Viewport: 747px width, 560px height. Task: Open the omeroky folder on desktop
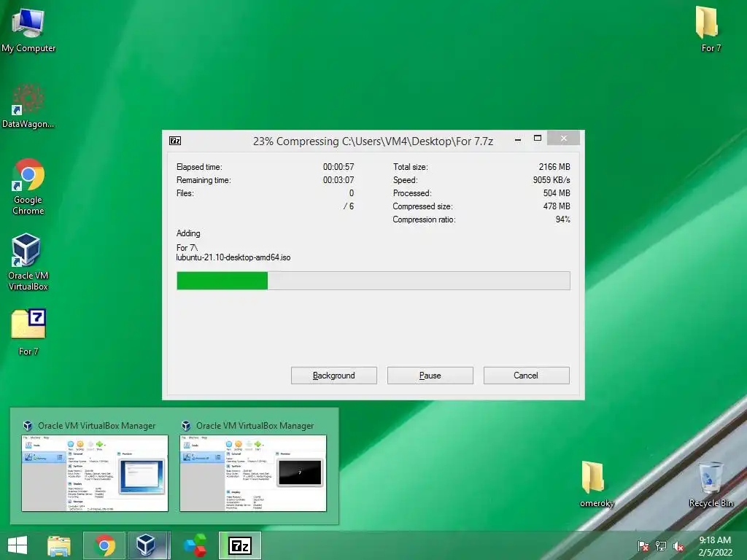tap(597, 484)
